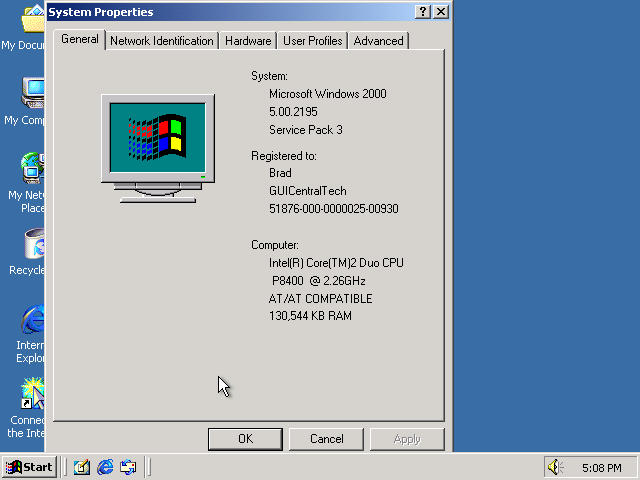Launch Internet Explorer from the quick launch bar

point(105,467)
